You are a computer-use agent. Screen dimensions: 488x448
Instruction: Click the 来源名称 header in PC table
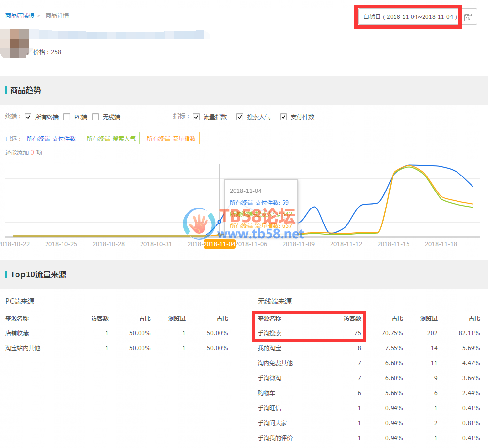click(x=17, y=318)
